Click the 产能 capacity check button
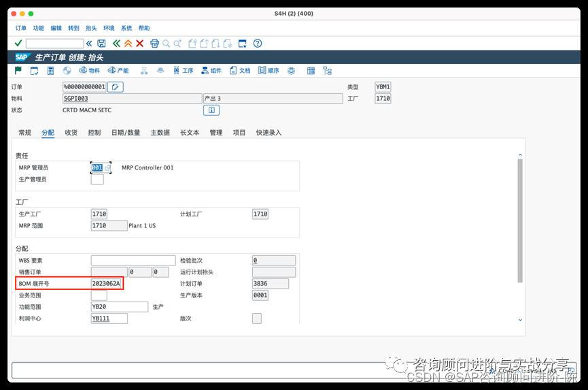Screen dimensions: 588x390 (118, 71)
